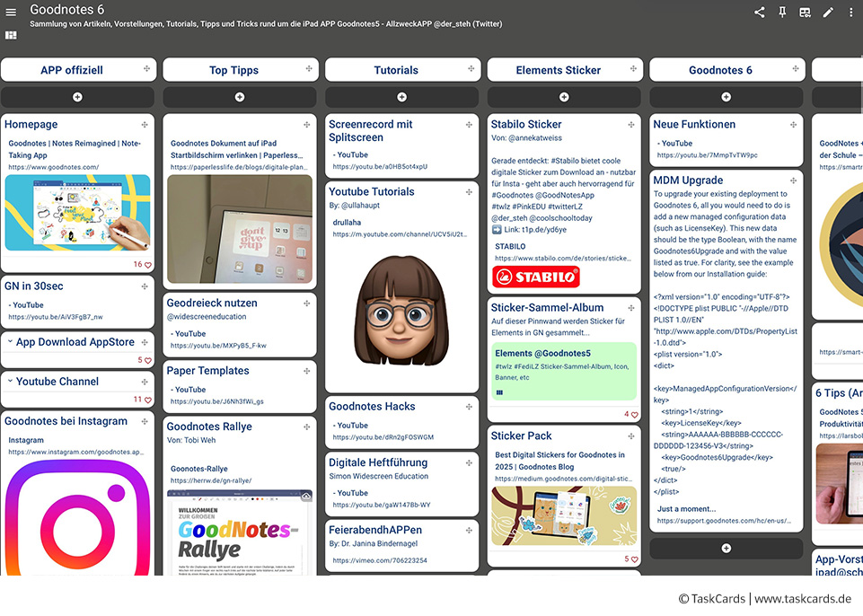The width and height of the screenshot is (863, 616).
Task: Add a card to APP offiziell column
Action: [x=77, y=97]
